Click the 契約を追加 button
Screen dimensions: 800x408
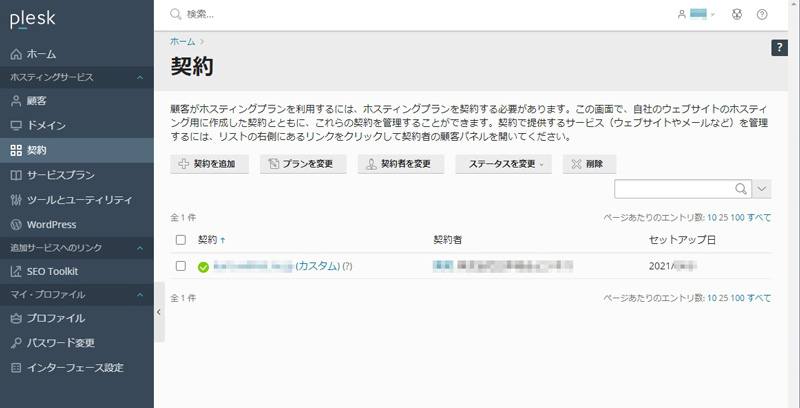pos(209,164)
